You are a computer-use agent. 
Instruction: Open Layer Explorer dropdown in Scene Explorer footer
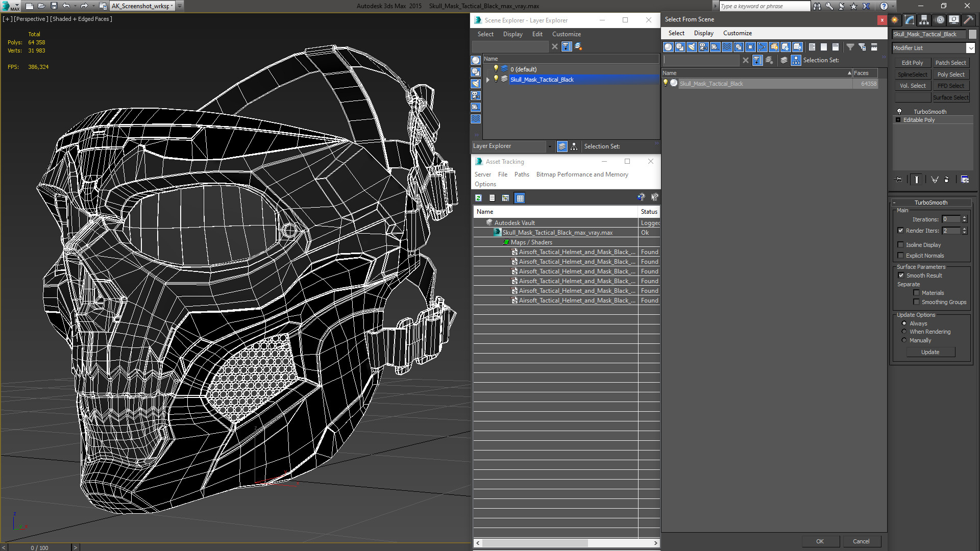(550, 146)
